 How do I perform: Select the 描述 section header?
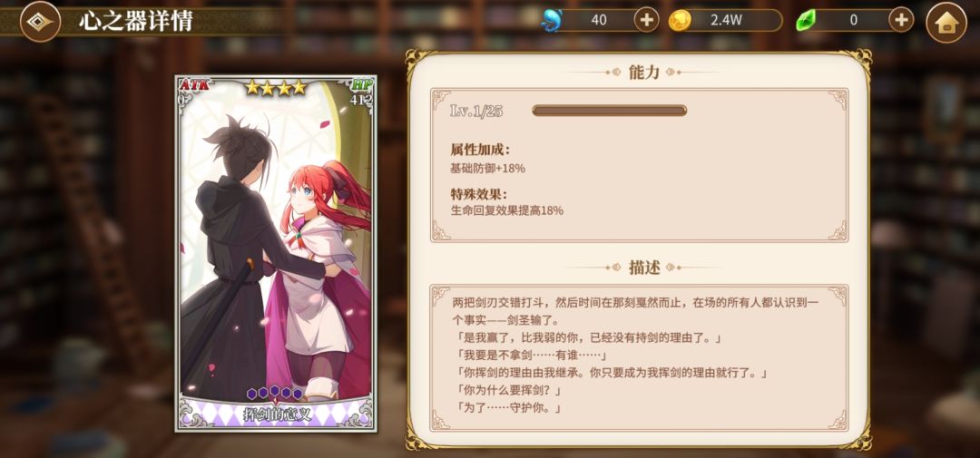(643, 268)
